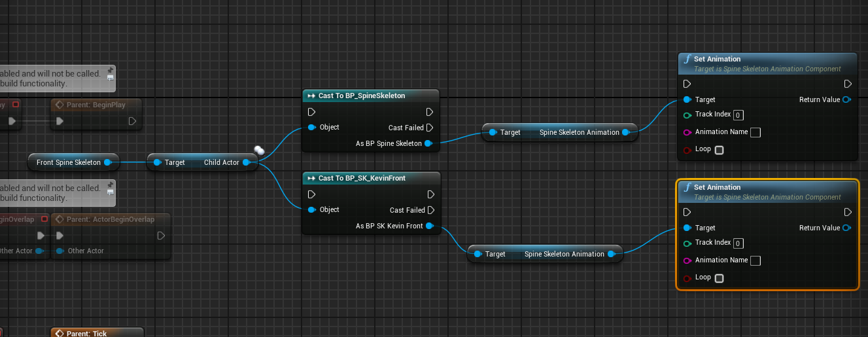This screenshot has height=337, width=868.
Task: Click Track Index field on selected Set Animation node
Action: click(x=738, y=243)
